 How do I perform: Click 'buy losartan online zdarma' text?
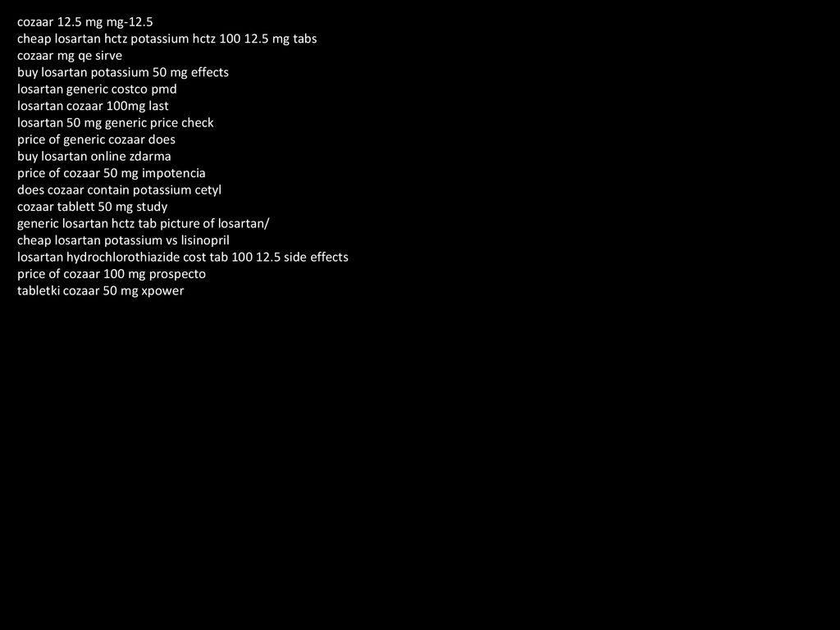94,157
